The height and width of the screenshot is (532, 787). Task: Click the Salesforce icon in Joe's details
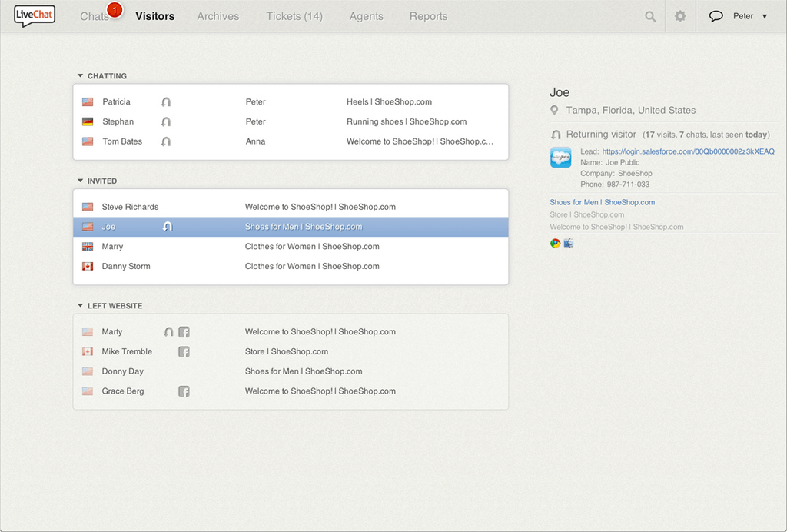(561, 158)
